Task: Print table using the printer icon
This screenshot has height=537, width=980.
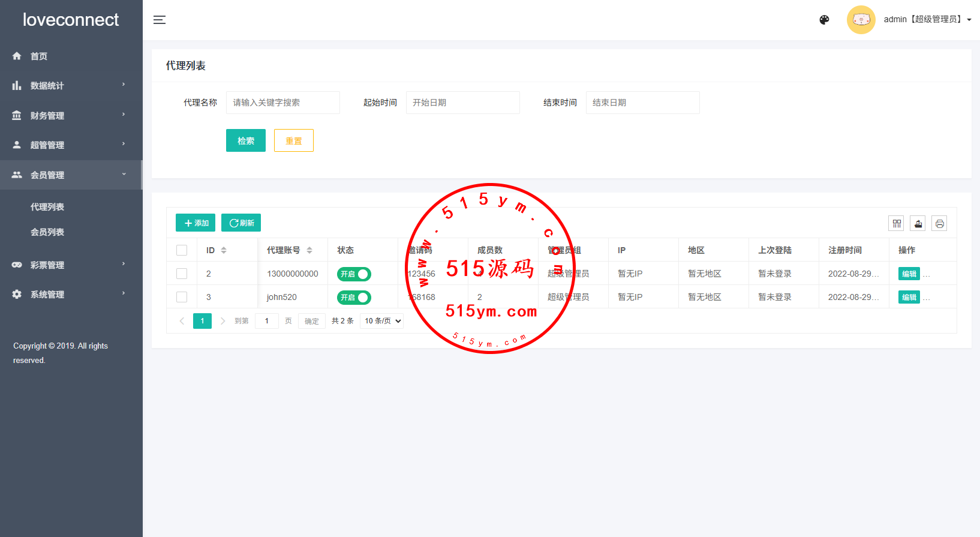Action: [x=939, y=224]
